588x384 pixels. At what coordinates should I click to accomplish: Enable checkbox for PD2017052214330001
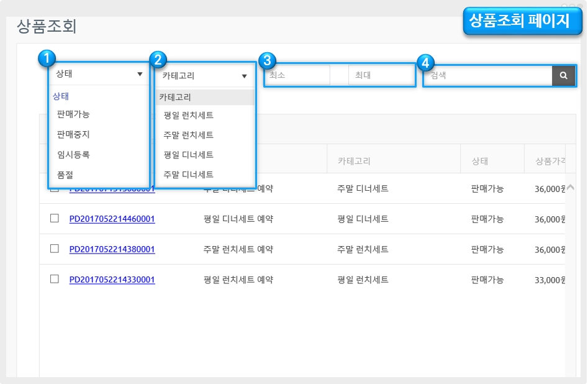click(x=55, y=280)
